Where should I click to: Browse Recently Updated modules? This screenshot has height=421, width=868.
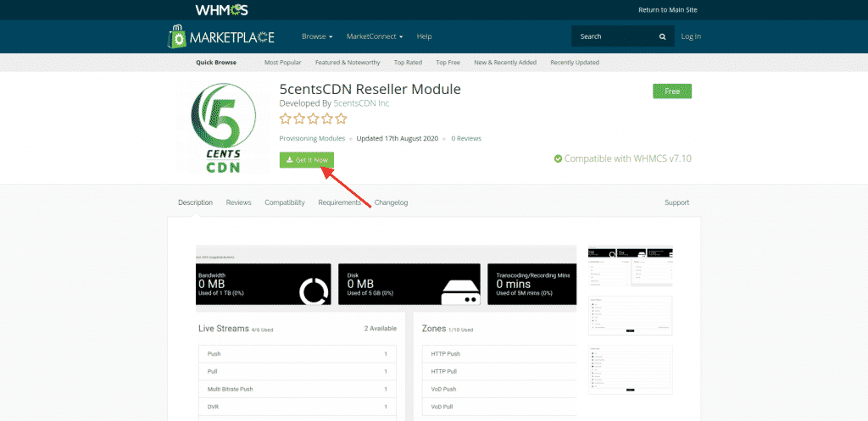[575, 63]
